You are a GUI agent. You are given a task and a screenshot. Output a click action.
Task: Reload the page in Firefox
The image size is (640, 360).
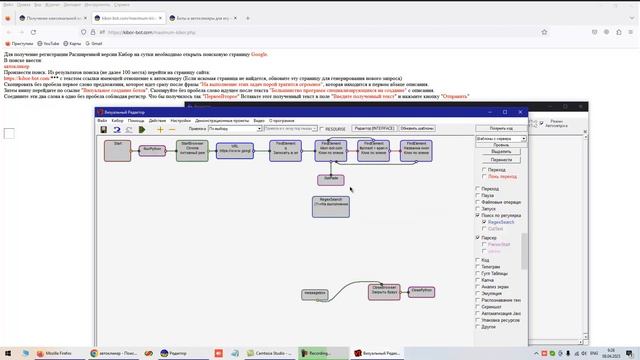pos(33,32)
